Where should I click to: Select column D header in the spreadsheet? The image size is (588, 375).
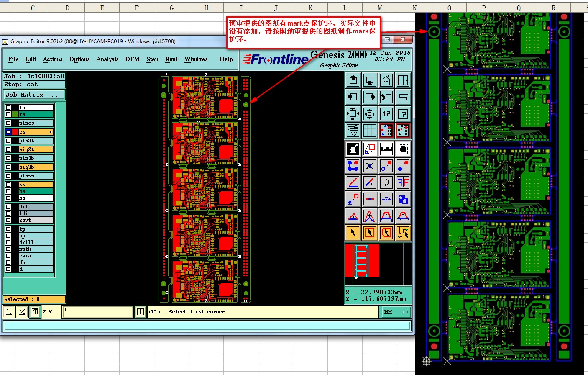(x=67, y=8)
